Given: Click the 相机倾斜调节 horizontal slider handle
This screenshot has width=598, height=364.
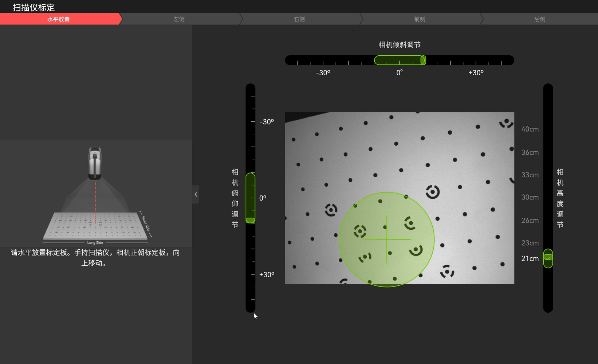Looking at the screenshot, I should [x=423, y=60].
